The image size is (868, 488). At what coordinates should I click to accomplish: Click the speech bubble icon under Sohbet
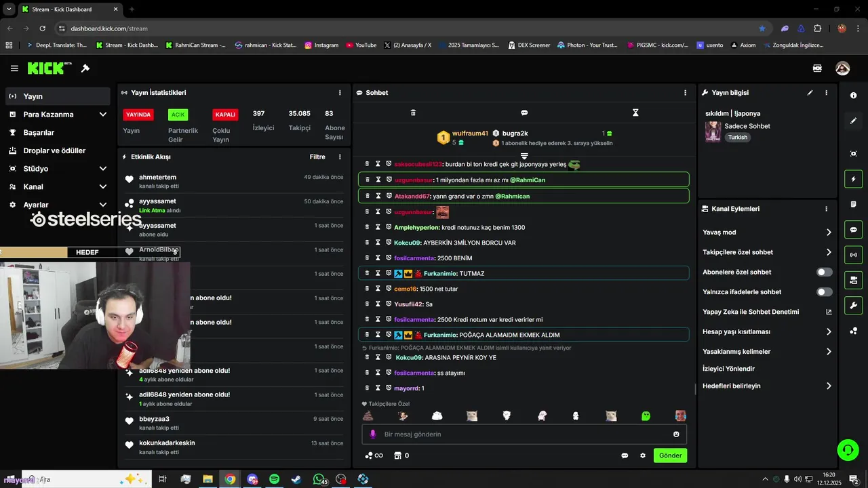tap(524, 113)
